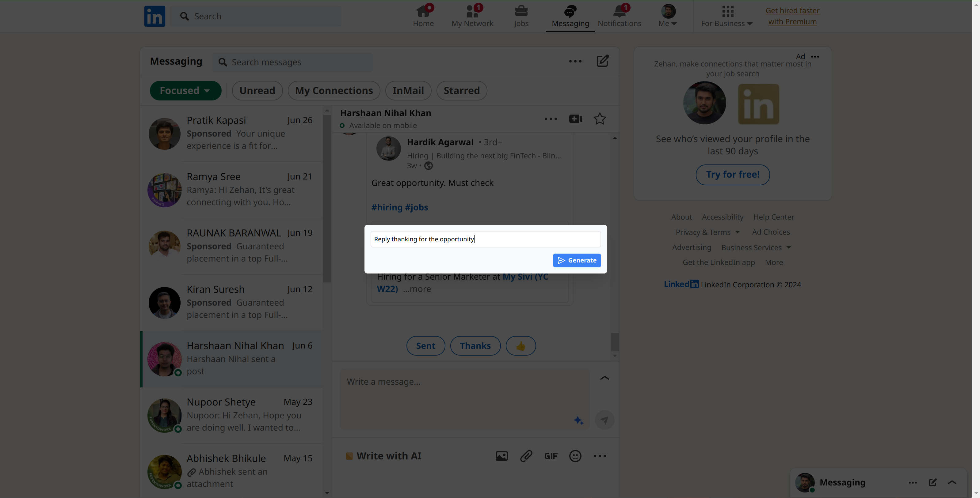Click the LinkedIn logo in the header
980x498 pixels.
point(154,16)
